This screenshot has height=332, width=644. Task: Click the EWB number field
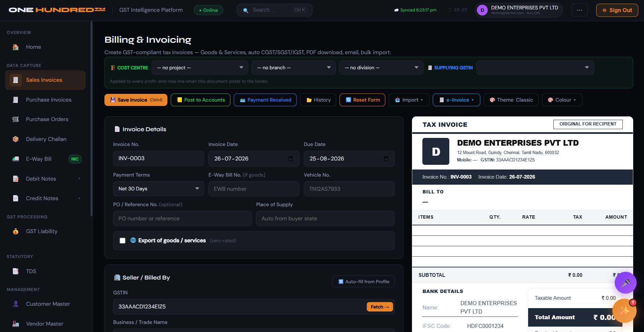pos(254,189)
